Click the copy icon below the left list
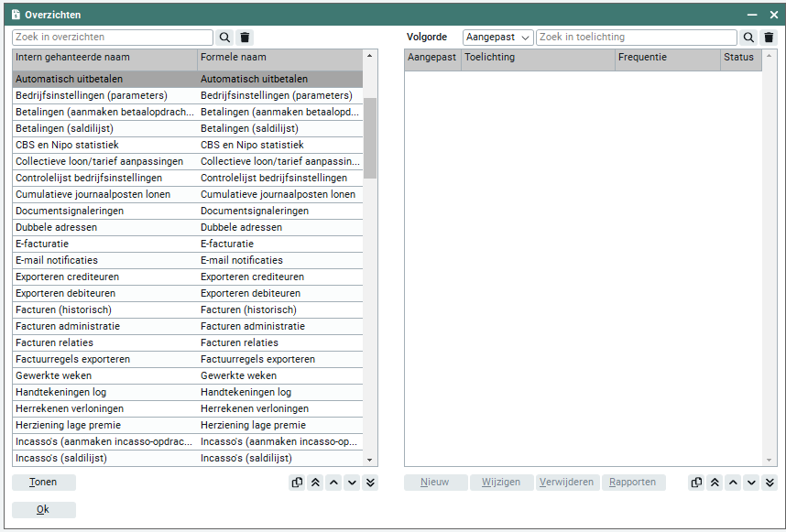Screen dimensions: 786x532 [x=297, y=483]
